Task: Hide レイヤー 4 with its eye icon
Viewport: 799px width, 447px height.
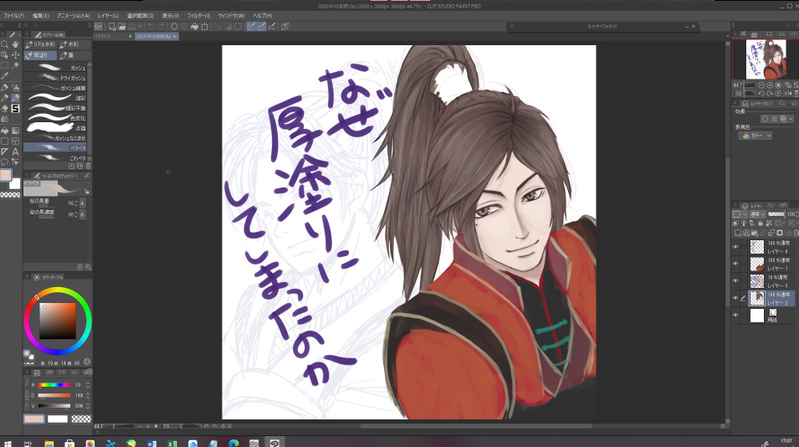Action: 735,247
